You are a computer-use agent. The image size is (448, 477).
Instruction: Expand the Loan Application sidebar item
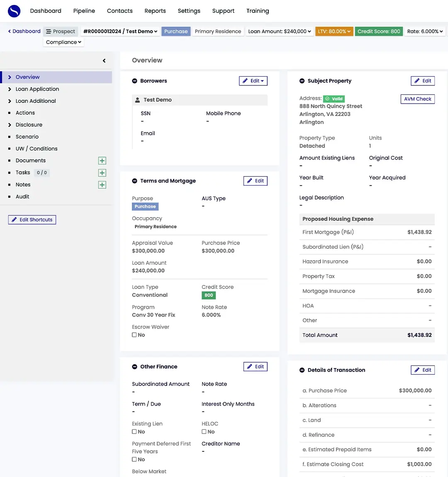(37, 89)
